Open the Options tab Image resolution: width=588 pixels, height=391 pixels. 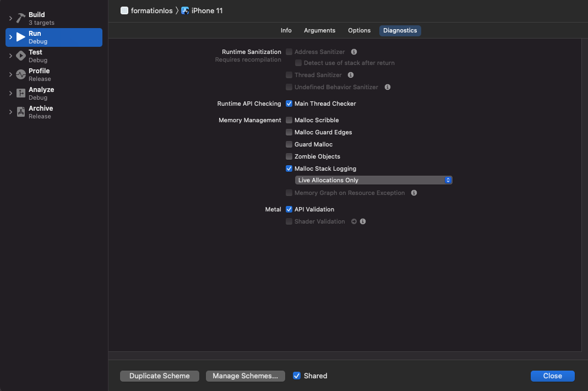pos(360,30)
